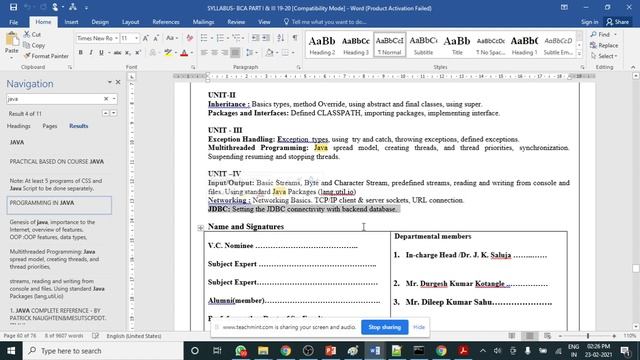Screen dimensions: 640x360
Task: Increase paragraph indent
Action: point(266,38)
